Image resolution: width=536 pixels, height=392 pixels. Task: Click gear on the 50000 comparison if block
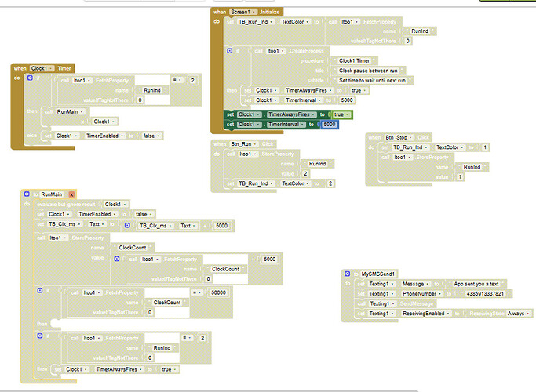point(41,292)
